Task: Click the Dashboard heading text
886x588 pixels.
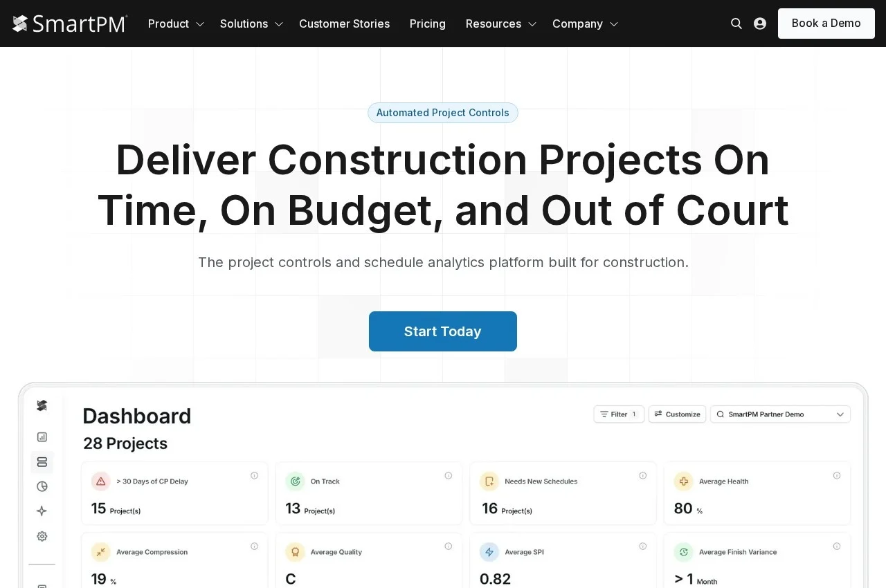Action: pos(137,416)
